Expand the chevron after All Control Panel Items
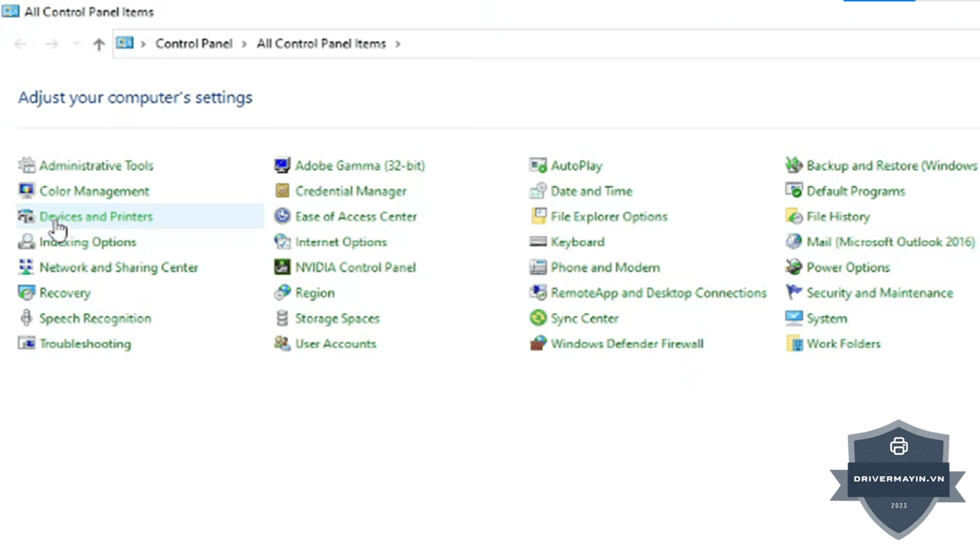The image size is (980, 551). pyautogui.click(x=397, y=44)
